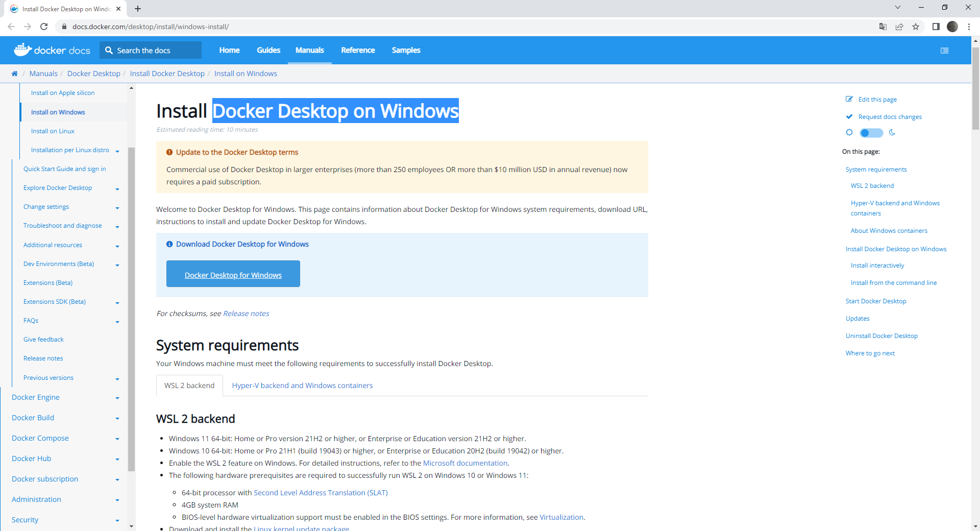This screenshot has height=531, width=980.
Task: Expand the Docker Engine section
Action: coord(117,398)
